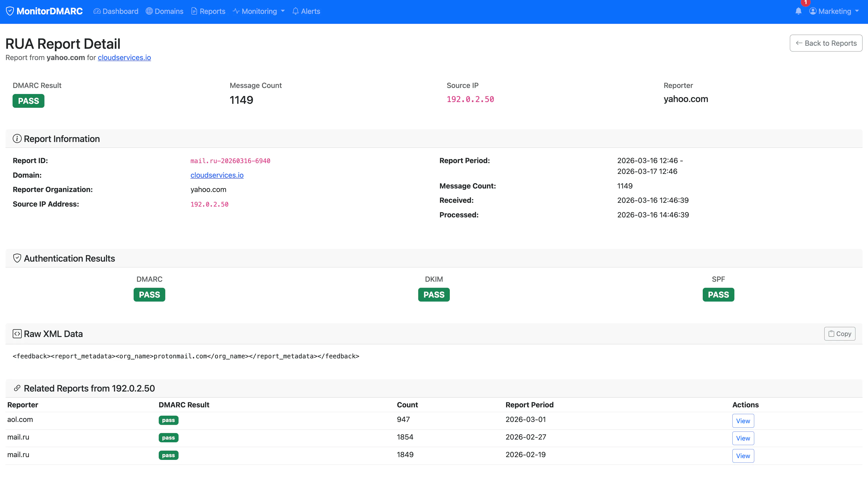Click the raw XML feedback text
The width and height of the screenshot is (868, 482).
pyautogui.click(x=186, y=356)
